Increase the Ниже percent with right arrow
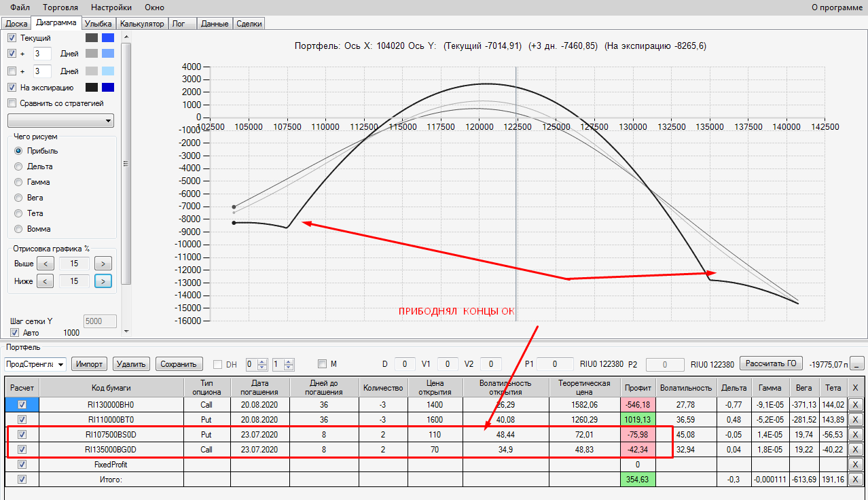The width and height of the screenshot is (868, 500). pos(103,281)
